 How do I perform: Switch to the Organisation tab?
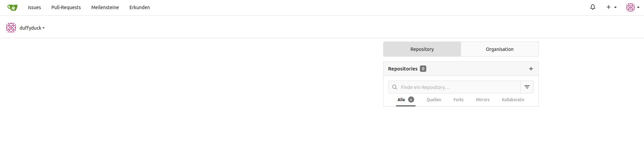pos(499,49)
